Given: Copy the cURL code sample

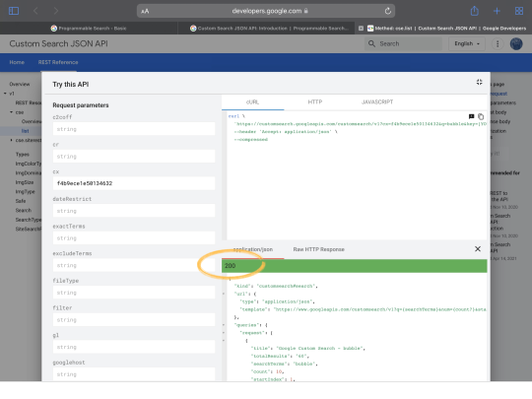Looking at the screenshot, I should pos(481,116).
